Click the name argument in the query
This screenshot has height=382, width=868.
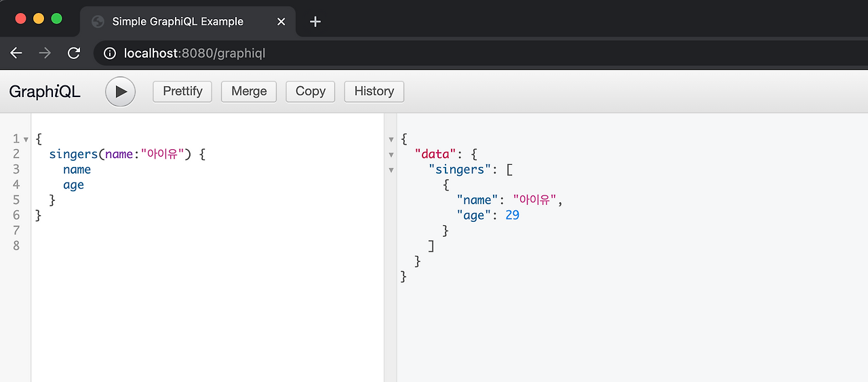[119, 155]
